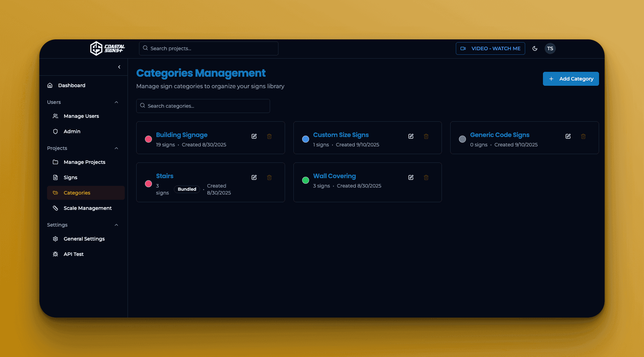Toggle dark mode with moon icon

[535, 48]
